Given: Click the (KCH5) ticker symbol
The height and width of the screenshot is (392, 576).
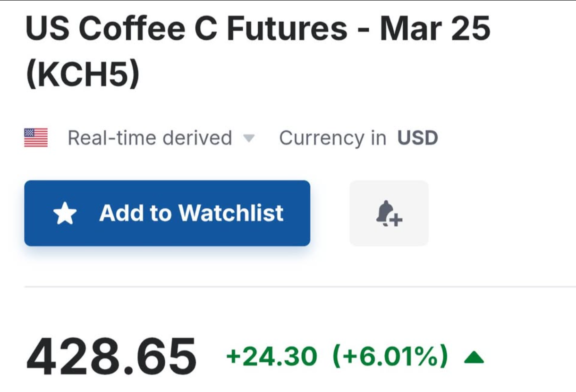Looking at the screenshot, I should coord(83,75).
